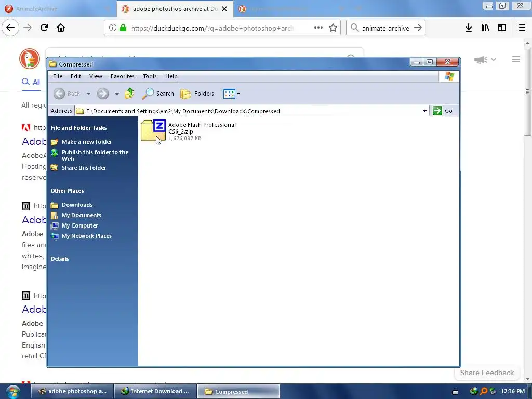Click the Windows flag logo in Explorer
532x399 pixels.
(x=449, y=76)
